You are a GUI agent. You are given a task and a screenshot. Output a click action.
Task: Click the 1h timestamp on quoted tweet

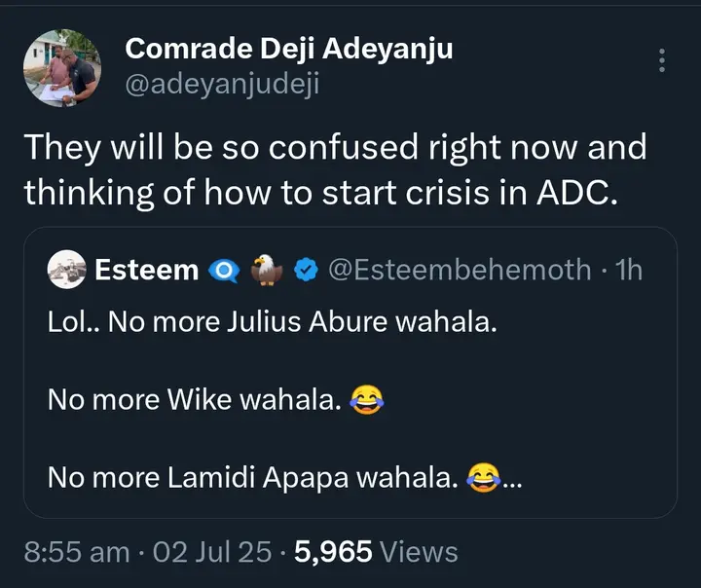(x=630, y=270)
